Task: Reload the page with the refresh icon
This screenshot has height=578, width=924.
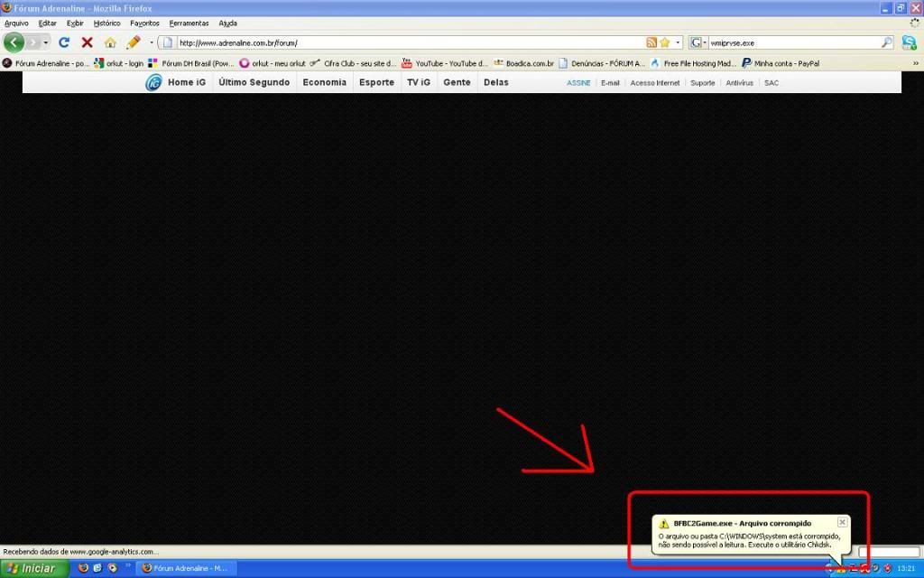Action: [x=64, y=42]
